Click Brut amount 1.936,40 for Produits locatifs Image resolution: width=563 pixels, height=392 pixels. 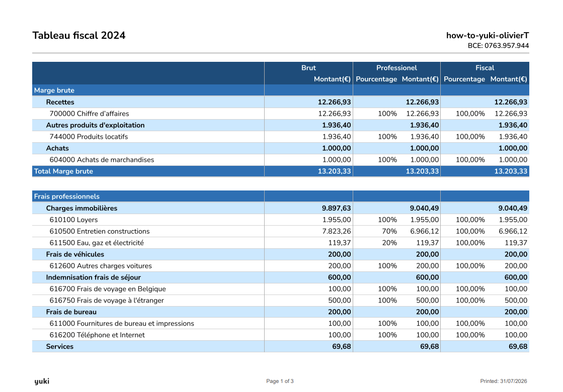click(x=337, y=137)
